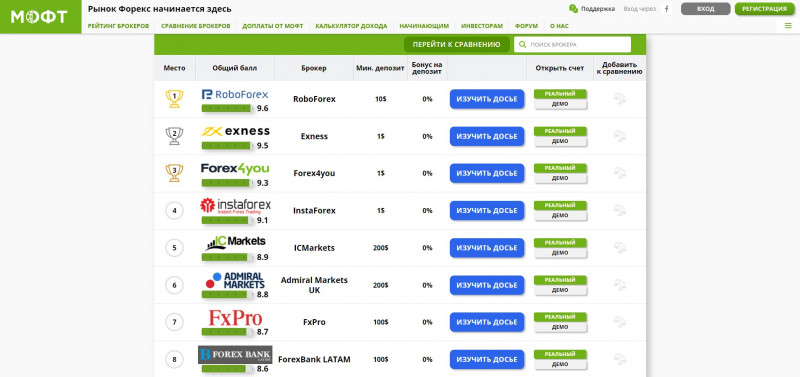
Task: Click RoboForex 9.6 score bar
Action: coord(227,108)
